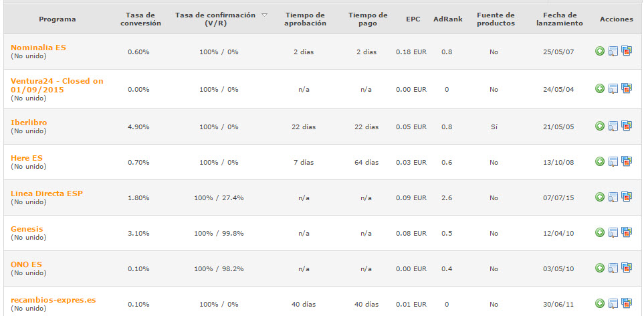Sort by AdRank column header
644x316 pixels.
(447, 19)
